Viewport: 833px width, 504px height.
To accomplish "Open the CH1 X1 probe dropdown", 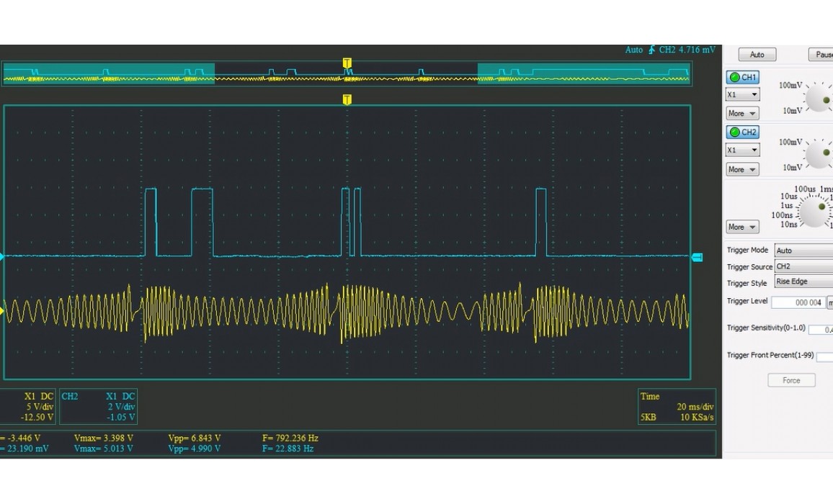I will [x=742, y=94].
